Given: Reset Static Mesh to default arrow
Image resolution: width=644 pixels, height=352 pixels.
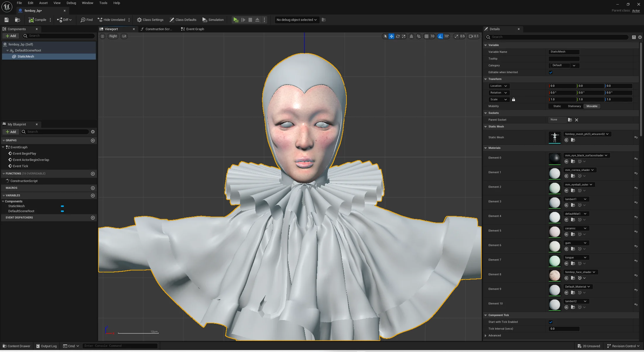Looking at the screenshot, I should pos(636,137).
